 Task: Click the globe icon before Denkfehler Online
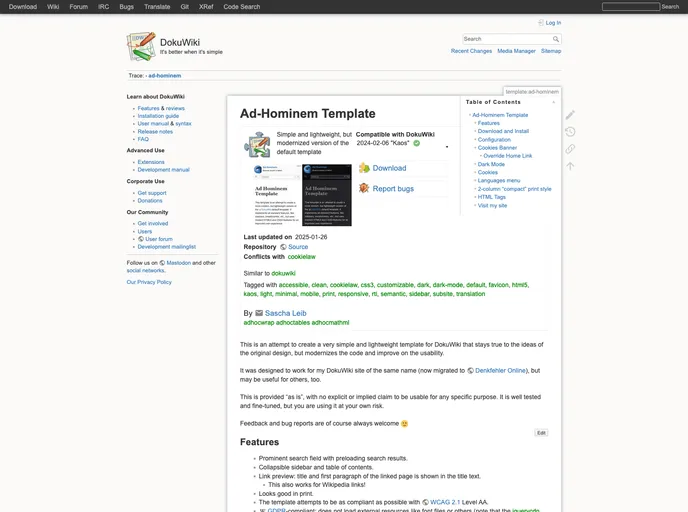pos(470,371)
